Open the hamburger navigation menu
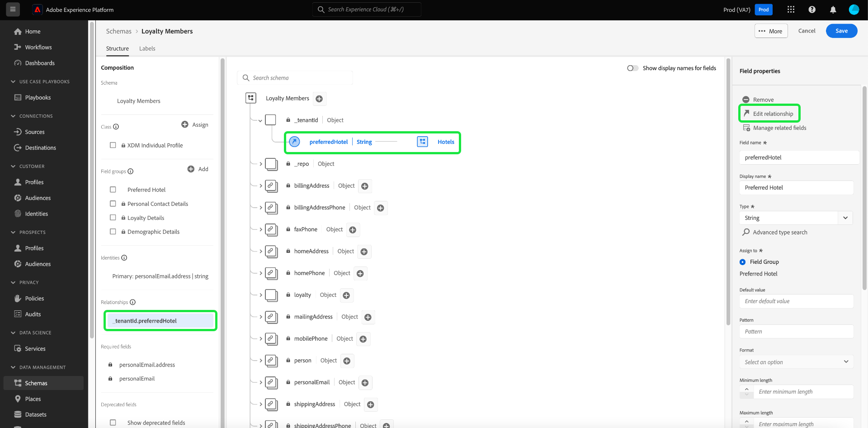Screen dimensions: 868x428 (x=13, y=10)
